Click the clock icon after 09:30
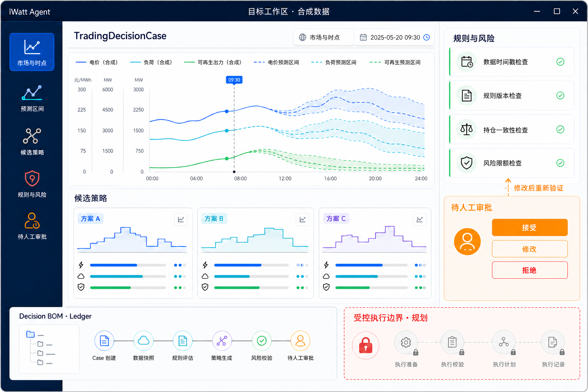Viewport: 588px width, 392px height. 426,38
